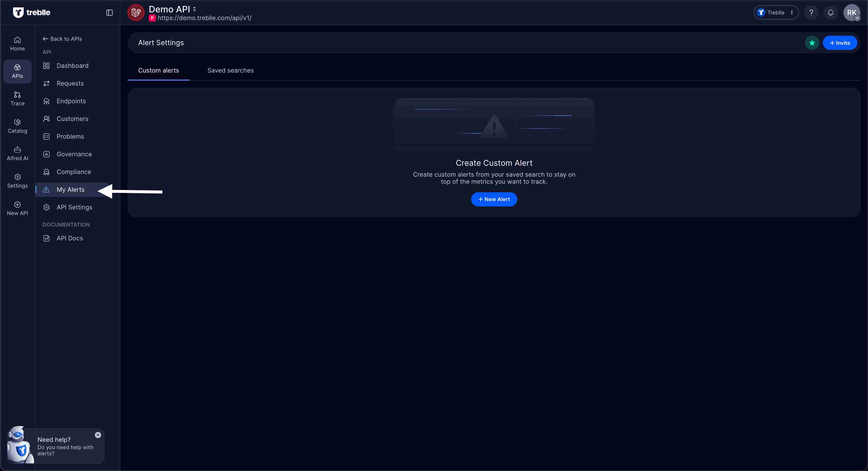Open the notifications bell

point(831,12)
